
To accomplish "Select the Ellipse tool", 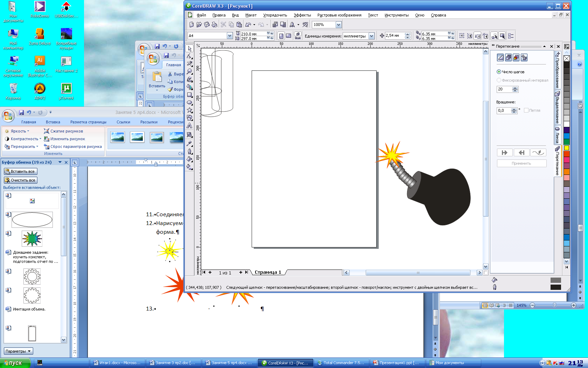I will 190,102.
